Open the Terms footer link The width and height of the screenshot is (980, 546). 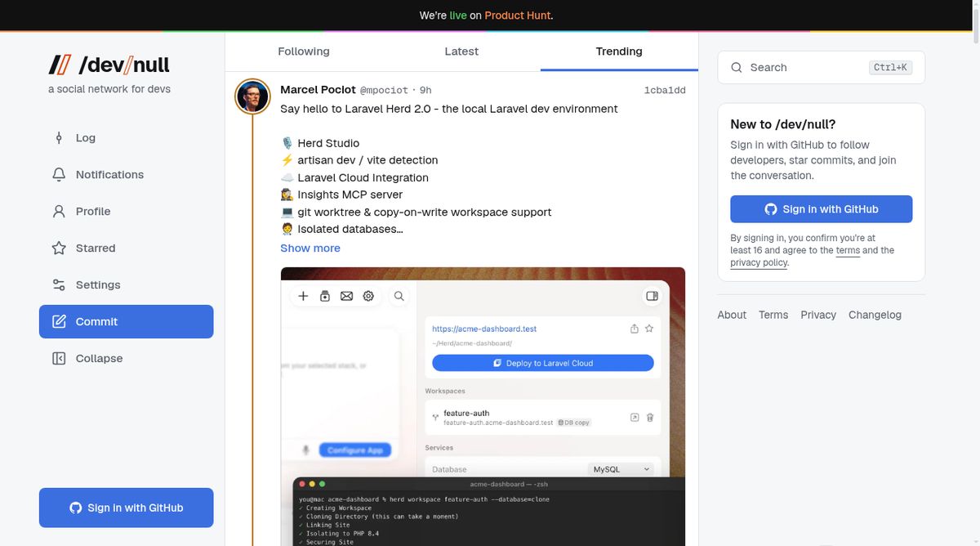pyautogui.click(x=773, y=315)
